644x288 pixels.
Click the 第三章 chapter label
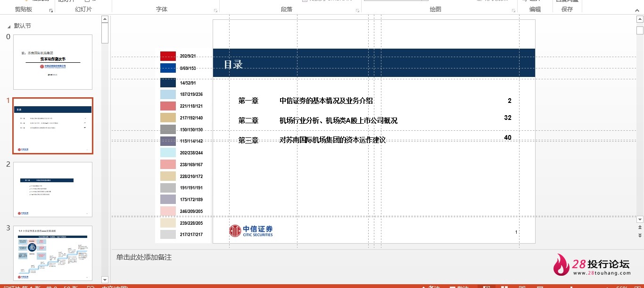pyautogui.click(x=248, y=140)
